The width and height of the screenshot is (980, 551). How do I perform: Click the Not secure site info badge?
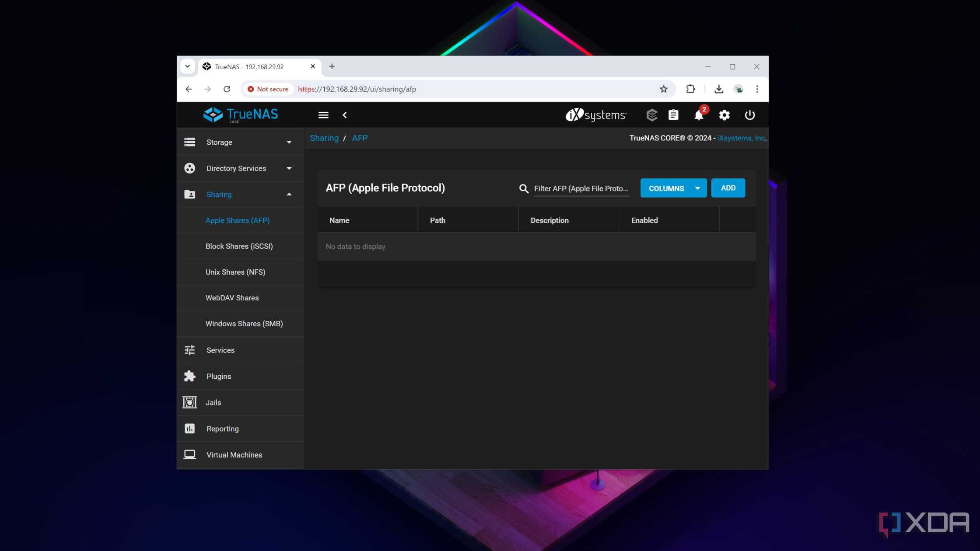[x=268, y=89]
